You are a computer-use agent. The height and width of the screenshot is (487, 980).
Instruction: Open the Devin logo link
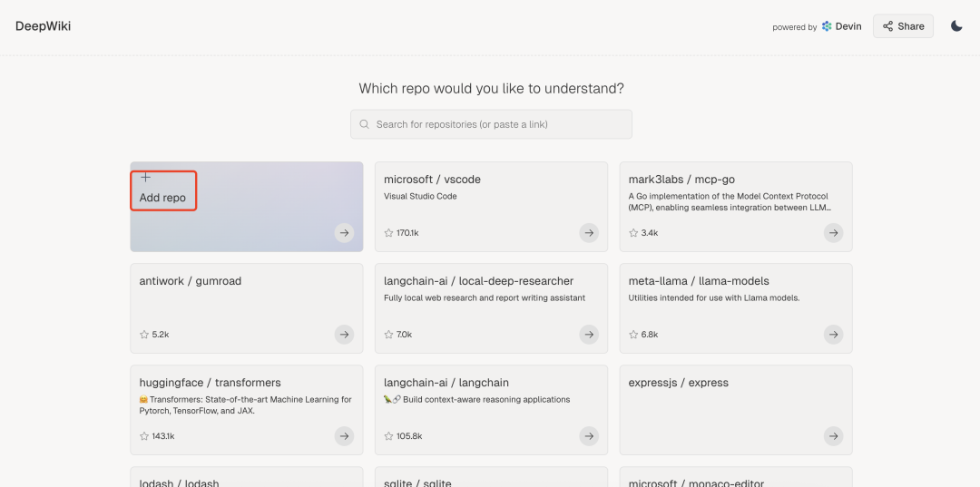(841, 26)
